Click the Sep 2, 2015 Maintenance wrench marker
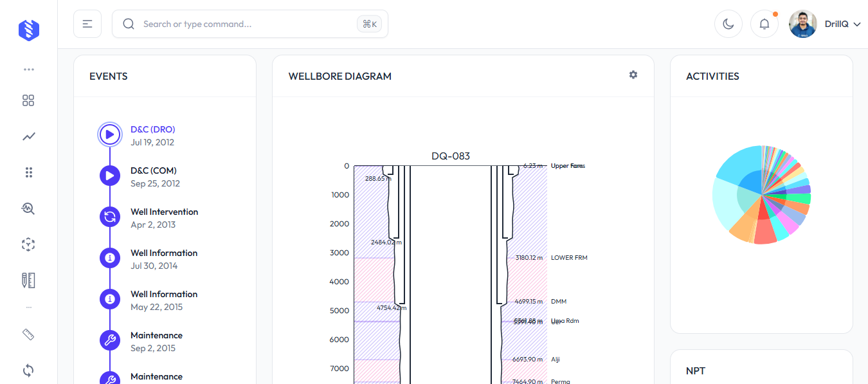Viewport: 868px width, 384px height. click(x=110, y=340)
